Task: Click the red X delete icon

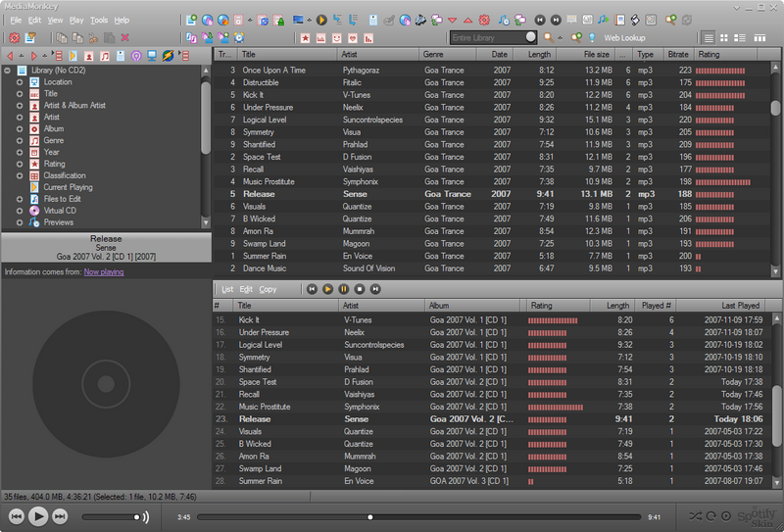Action: pos(125,37)
